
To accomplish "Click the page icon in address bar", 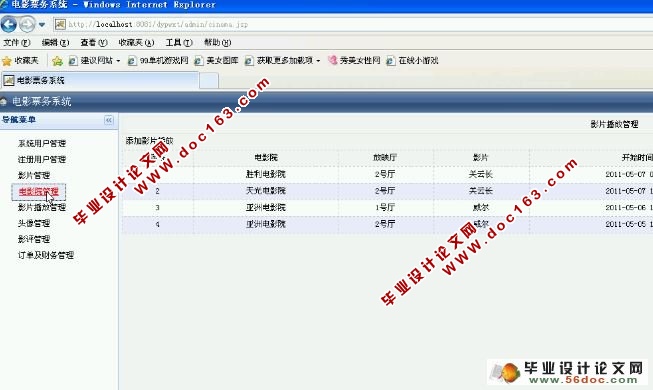I will pyautogui.click(x=60, y=25).
